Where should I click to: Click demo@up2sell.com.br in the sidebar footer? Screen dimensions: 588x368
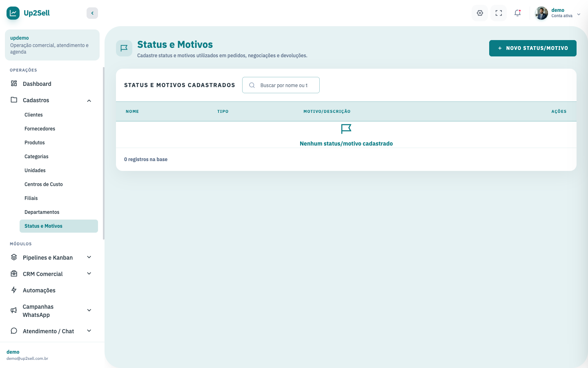27,359
